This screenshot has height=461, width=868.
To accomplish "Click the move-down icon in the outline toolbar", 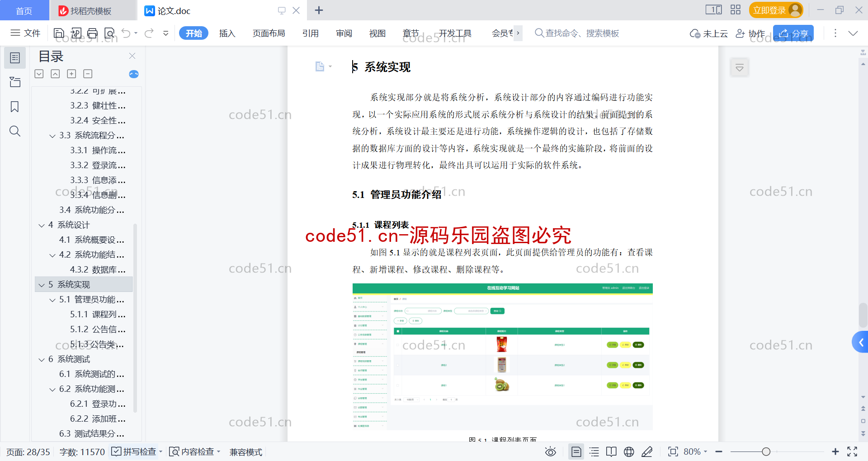I will pyautogui.click(x=39, y=74).
